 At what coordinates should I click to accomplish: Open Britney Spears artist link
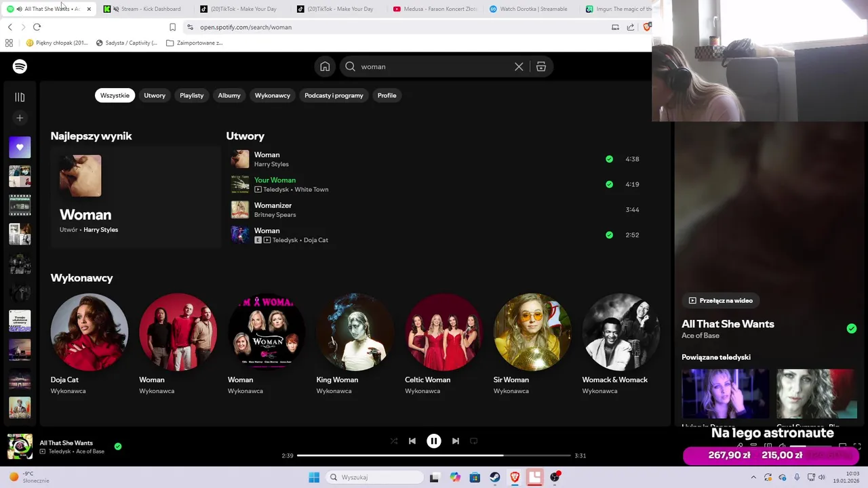coord(275,215)
